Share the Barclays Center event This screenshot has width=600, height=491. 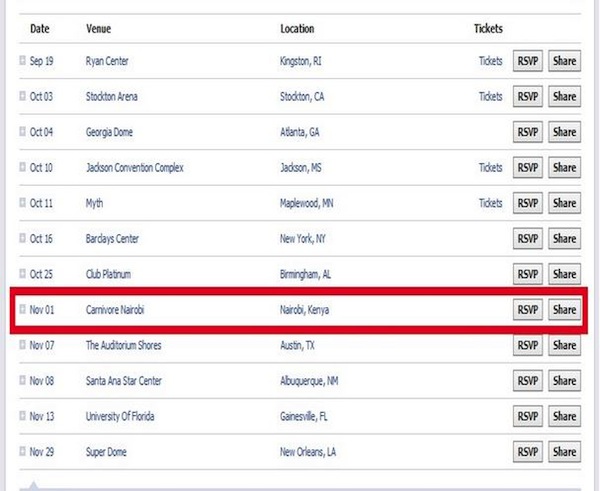pos(564,239)
